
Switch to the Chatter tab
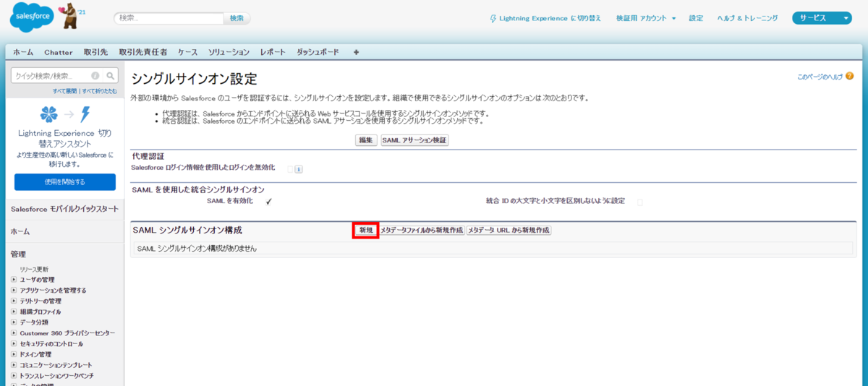[x=59, y=52]
